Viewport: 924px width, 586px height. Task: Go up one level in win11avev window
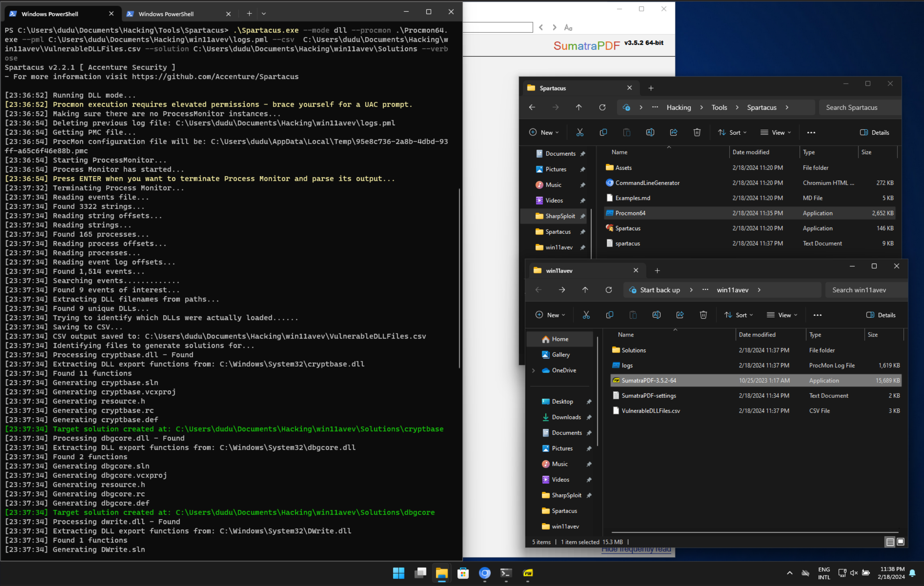(585, 290)
